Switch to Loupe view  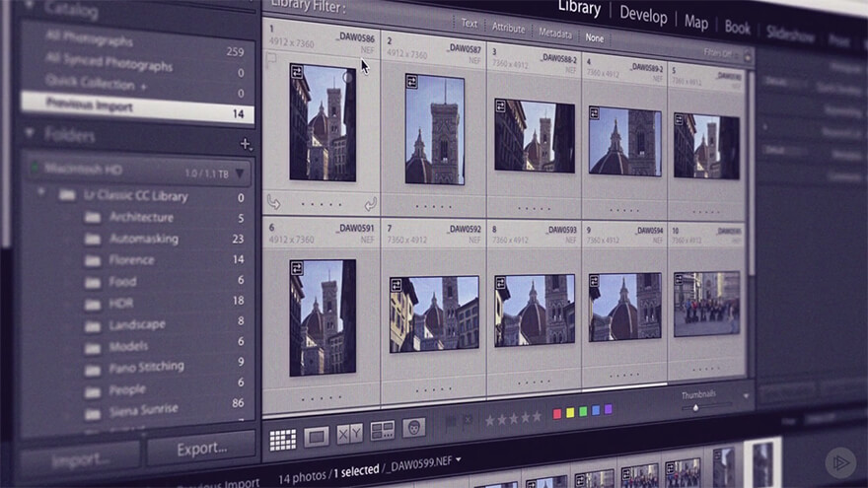click(x=317, y=437)
